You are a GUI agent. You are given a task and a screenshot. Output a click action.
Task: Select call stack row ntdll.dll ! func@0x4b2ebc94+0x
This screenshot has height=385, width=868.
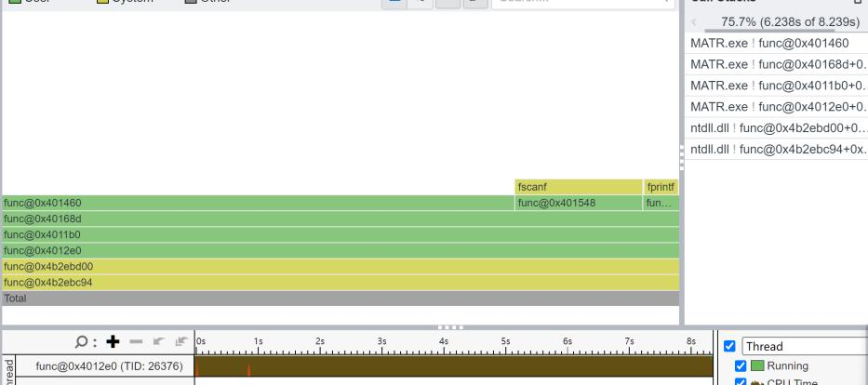coord(776,149)
